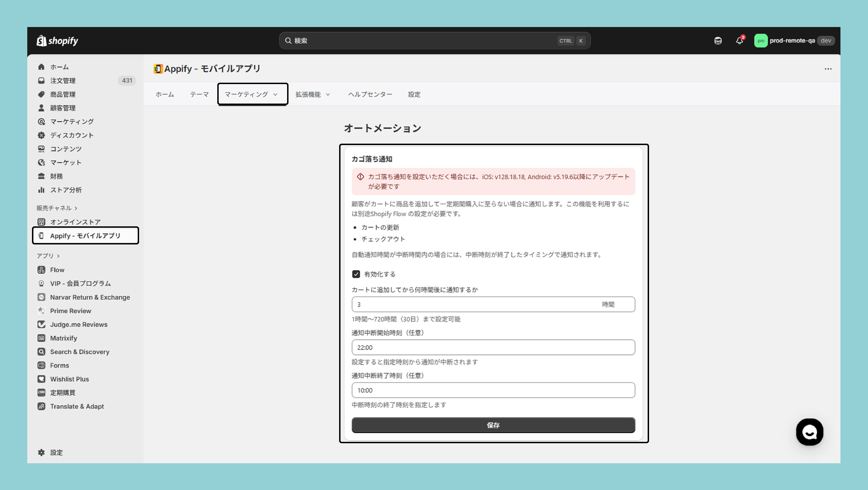Open Flow app in sidebar
This screenshot has width=868, height=490.
(57, 270)
